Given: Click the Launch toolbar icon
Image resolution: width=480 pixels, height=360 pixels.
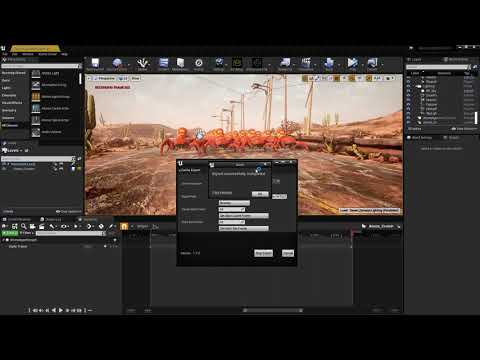Looking at the screenshot, I should 372,64.
